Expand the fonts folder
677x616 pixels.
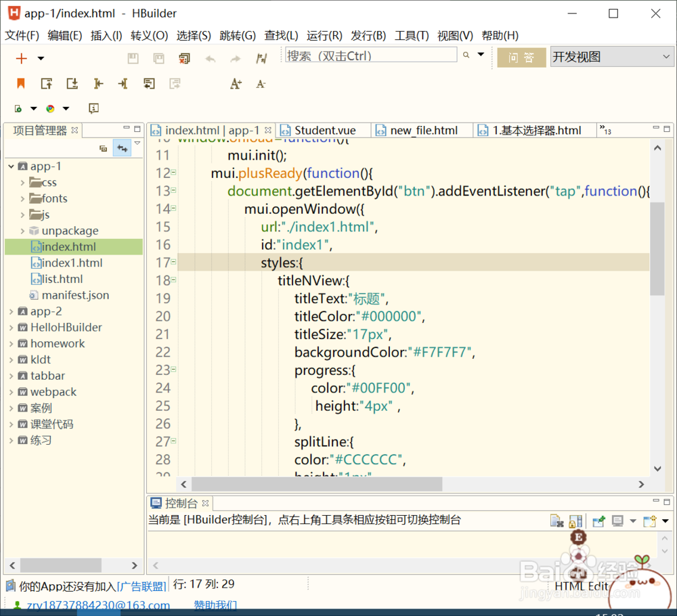click(x=22, y=198)
